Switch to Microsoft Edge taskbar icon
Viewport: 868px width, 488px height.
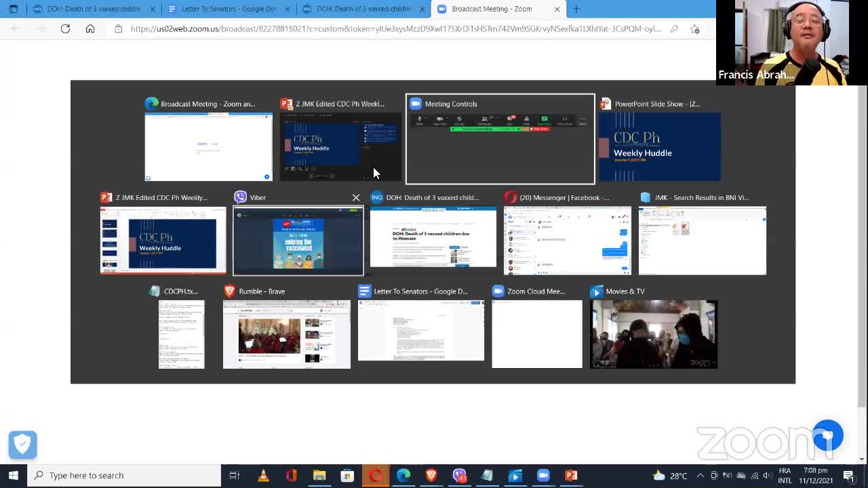(x=403, y=475)
